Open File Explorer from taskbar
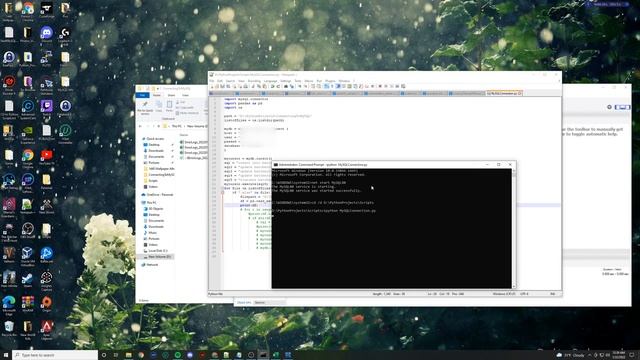Viewport: 640px width, 360px height. click(128, 355)
